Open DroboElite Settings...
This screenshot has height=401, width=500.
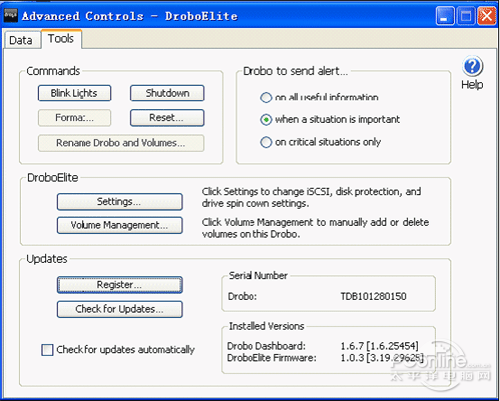pyautogui.click(x=120, y=202)
